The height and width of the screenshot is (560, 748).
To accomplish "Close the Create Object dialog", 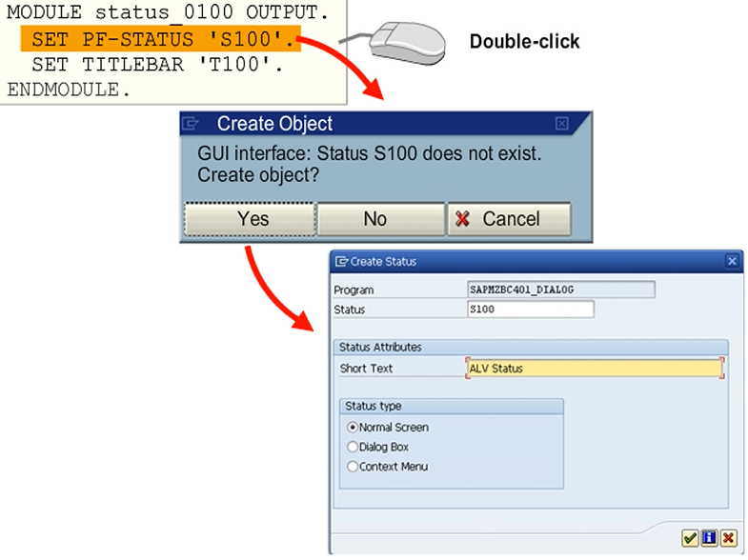I will coord(562,124).
